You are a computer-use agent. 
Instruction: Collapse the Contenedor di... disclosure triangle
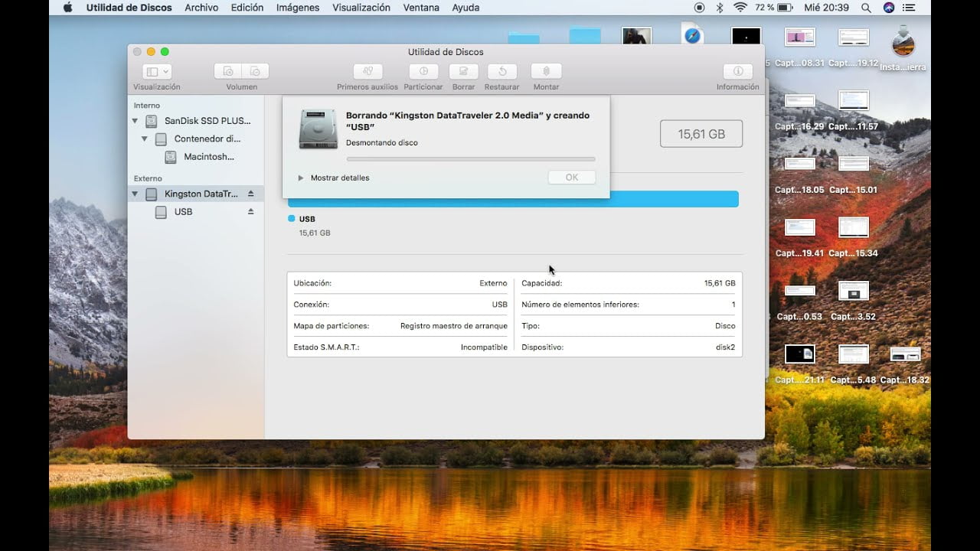click(144, 139)
